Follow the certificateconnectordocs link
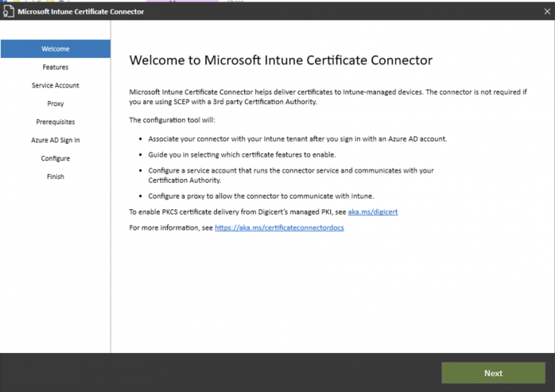 pos(279,227)
